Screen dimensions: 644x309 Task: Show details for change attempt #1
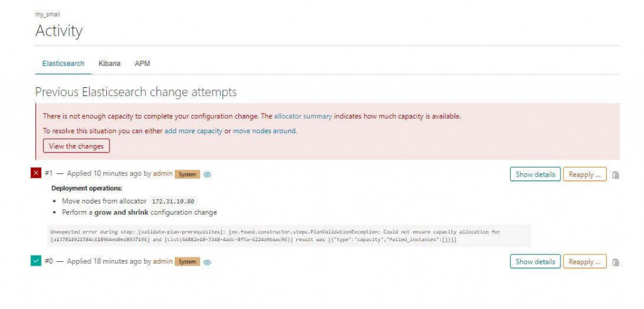[x=535, y=175]
